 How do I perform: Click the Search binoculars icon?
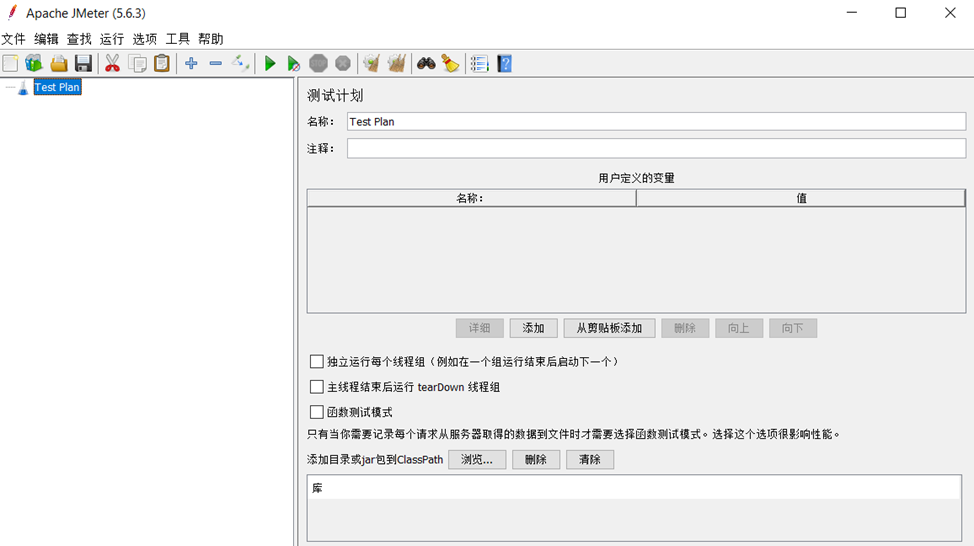pyautogui.click(x=426, y=64)
